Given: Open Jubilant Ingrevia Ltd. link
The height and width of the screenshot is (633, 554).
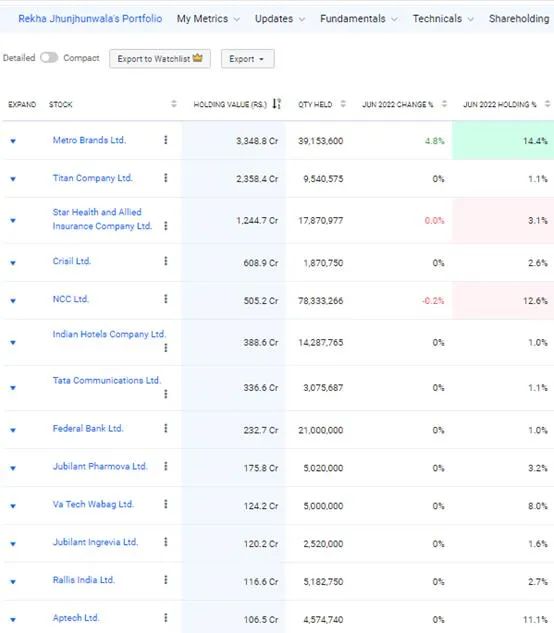Looking at the screenshot, I should tap(95, 542).
